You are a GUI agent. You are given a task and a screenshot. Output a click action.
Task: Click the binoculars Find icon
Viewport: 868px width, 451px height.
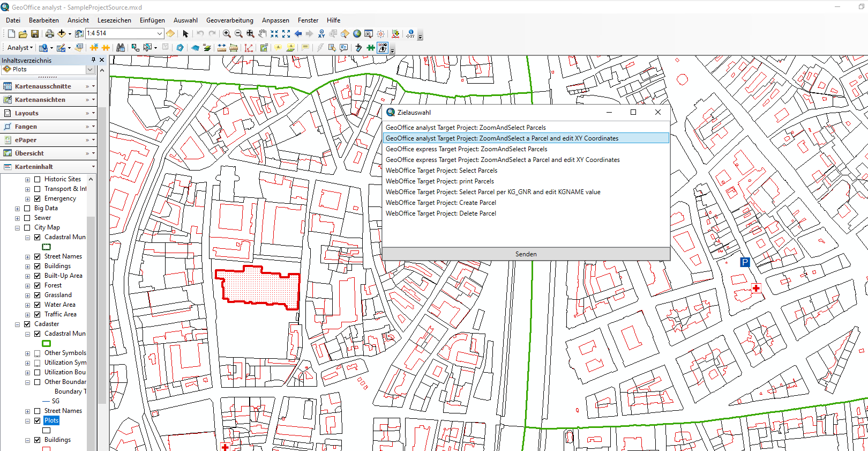click(121, 48)
